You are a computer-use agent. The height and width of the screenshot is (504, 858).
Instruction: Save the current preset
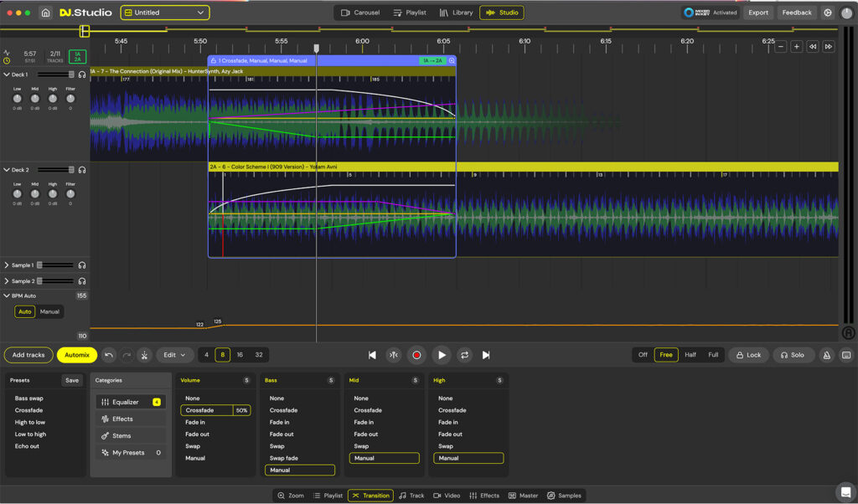click(x=72, y=380)
